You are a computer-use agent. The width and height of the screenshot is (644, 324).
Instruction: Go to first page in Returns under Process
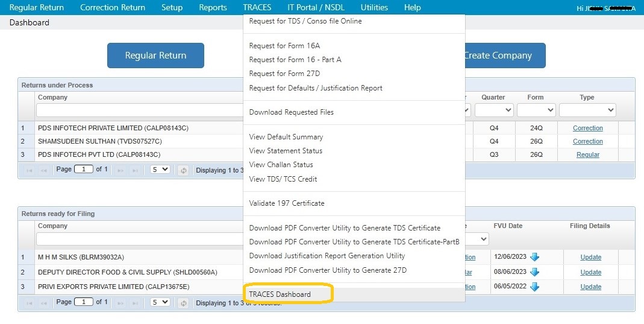[28, 170]
